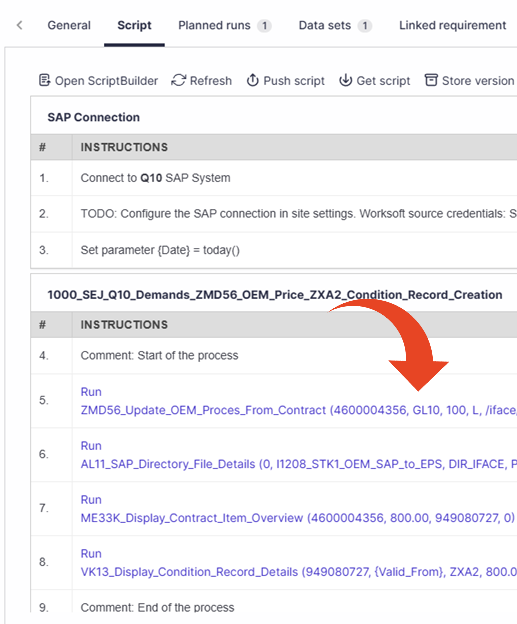Image resolution: width=517 pixels, height=624 pixels.
Task: Select the Script tab
Action: coord(134,25)
